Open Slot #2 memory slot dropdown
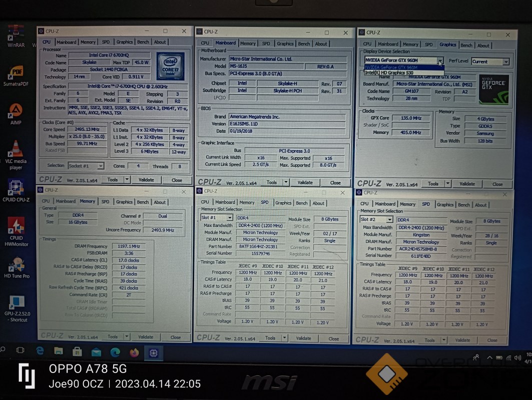The width and height of the screenshot is (532, 400). tap(389, 219)
